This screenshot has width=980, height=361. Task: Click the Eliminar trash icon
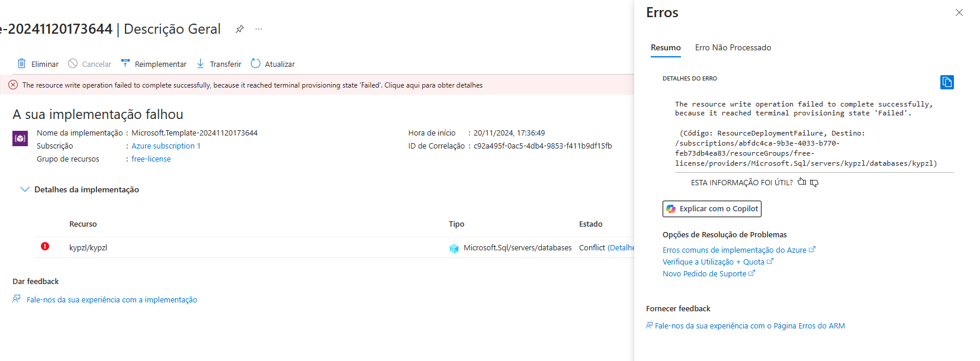tap(22, 63)
